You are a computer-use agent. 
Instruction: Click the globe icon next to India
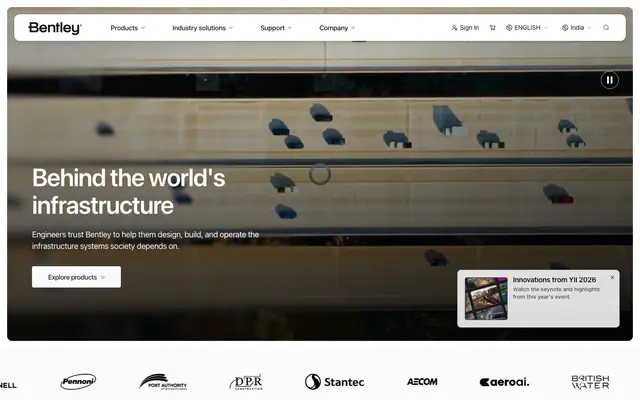pos(565,28)
